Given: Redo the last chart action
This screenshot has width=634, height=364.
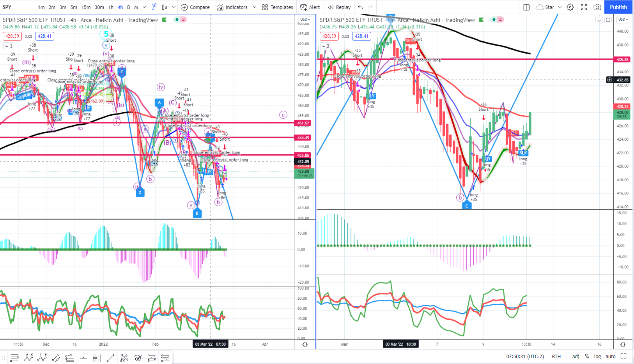Looking at the screenshot, I should (x=370, y=7).
